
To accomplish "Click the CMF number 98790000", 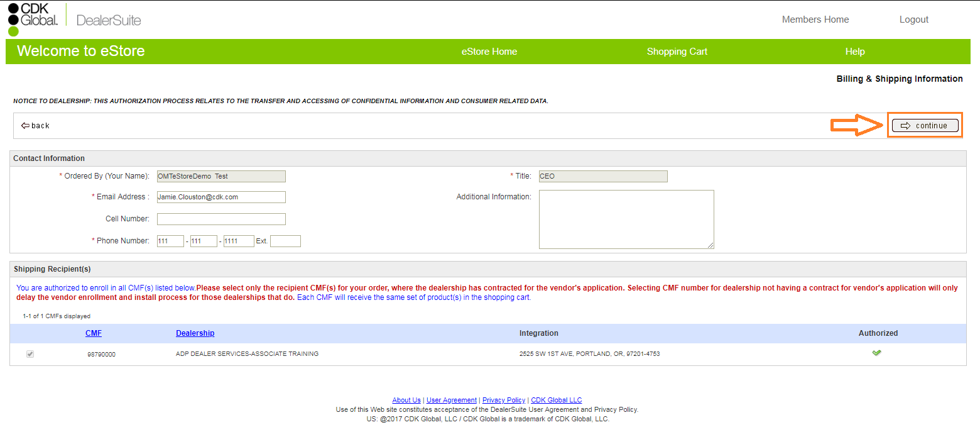I will (101, 354).
